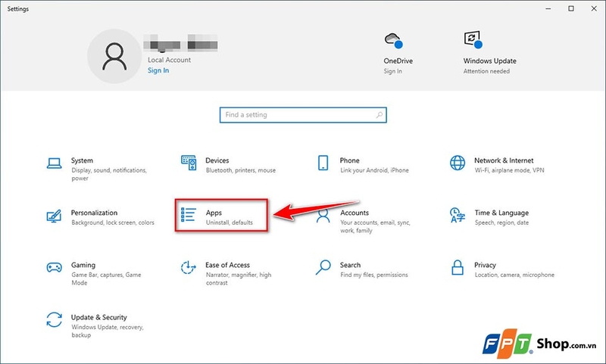Click the Windows Update label
This screenshot has width=606, height=364.
(489, 61)
